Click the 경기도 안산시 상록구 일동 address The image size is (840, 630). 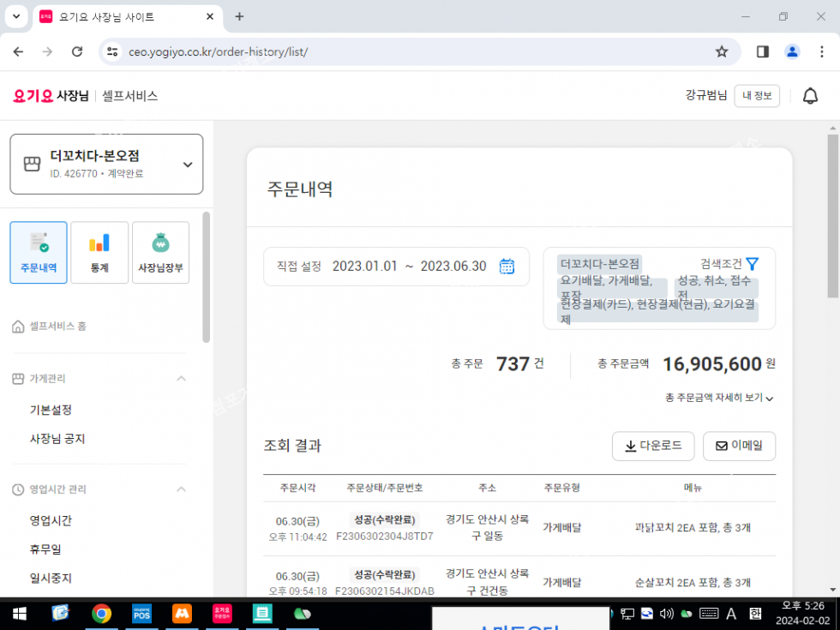pos(487,527)
